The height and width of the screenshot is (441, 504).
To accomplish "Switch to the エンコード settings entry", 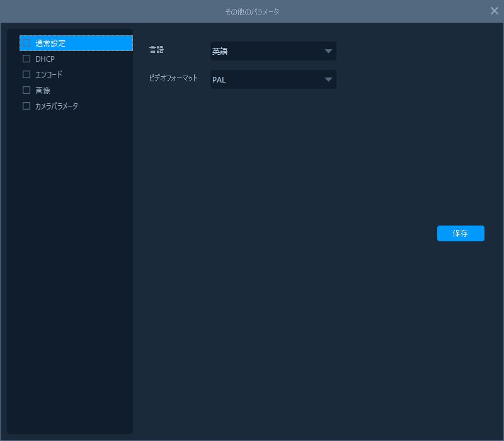I will coord(49,75).
